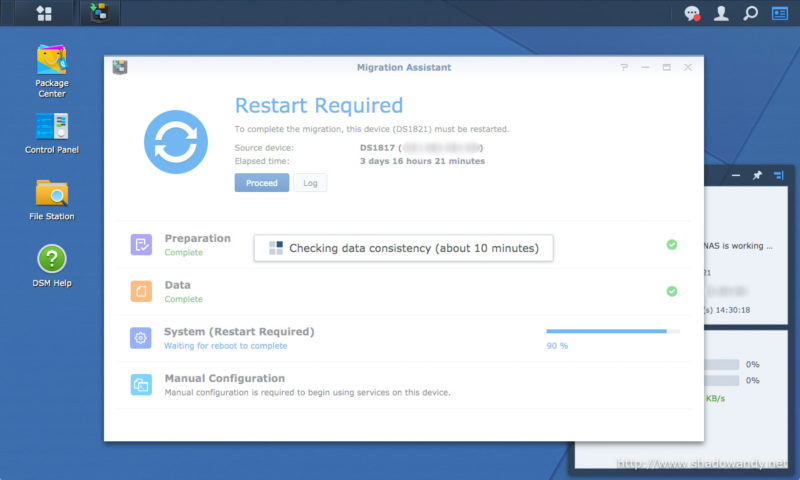Close the Migration Assistant window
Image resolution: width=800 pixels, height=480 pixels.
pos(688,67)
